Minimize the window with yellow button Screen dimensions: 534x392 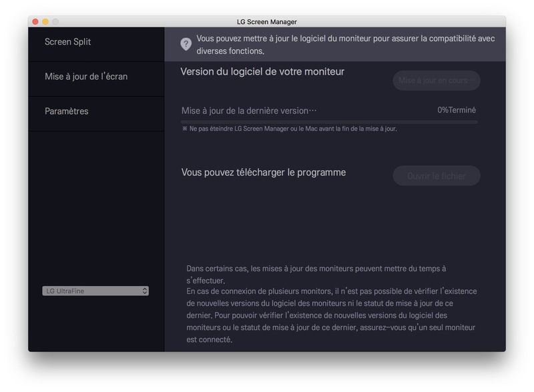pyautogui.click(x=45, y=22)
